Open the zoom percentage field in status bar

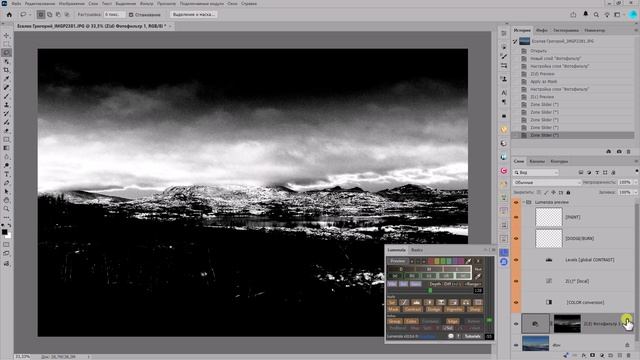pyautogui.click(x=22, y=357)
